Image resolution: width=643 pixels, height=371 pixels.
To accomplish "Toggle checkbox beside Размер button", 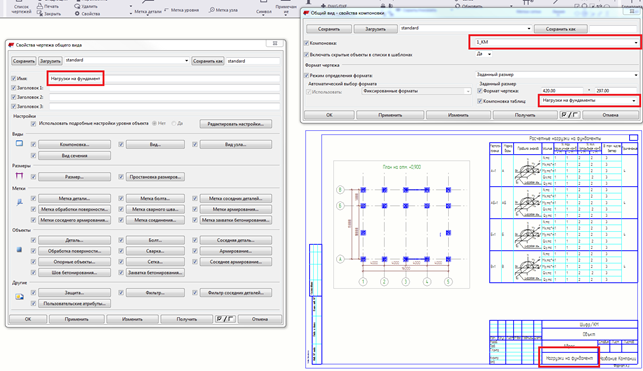I will tap(34, 177).
